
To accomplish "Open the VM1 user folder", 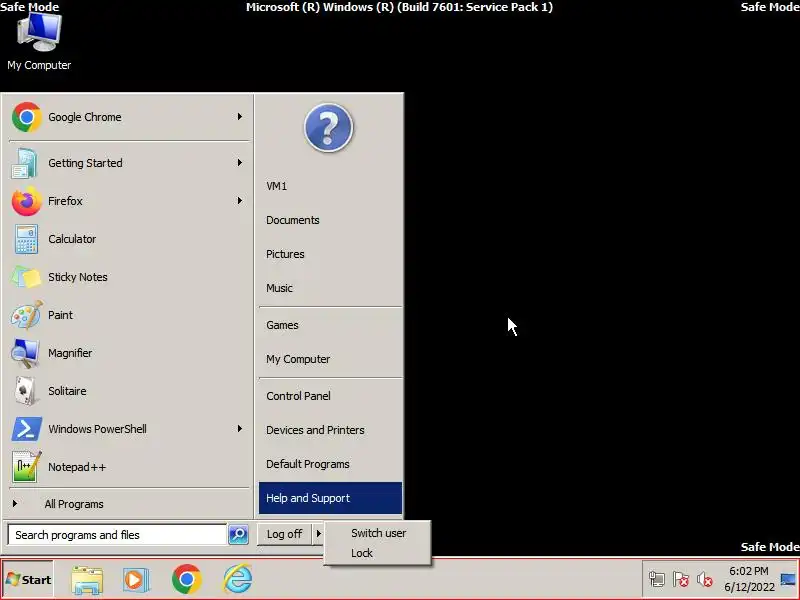I will (330, 186).
